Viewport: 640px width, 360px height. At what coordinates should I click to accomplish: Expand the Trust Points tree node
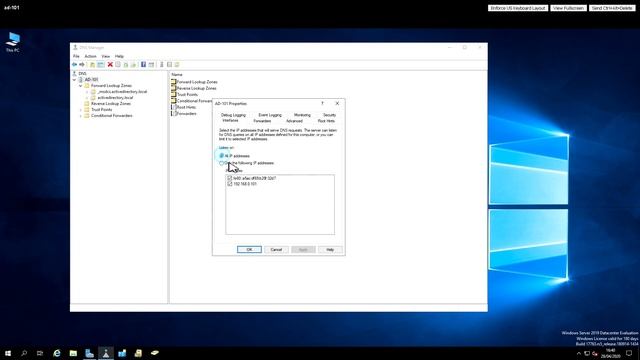pyautogui.click(x=80, y=110)
